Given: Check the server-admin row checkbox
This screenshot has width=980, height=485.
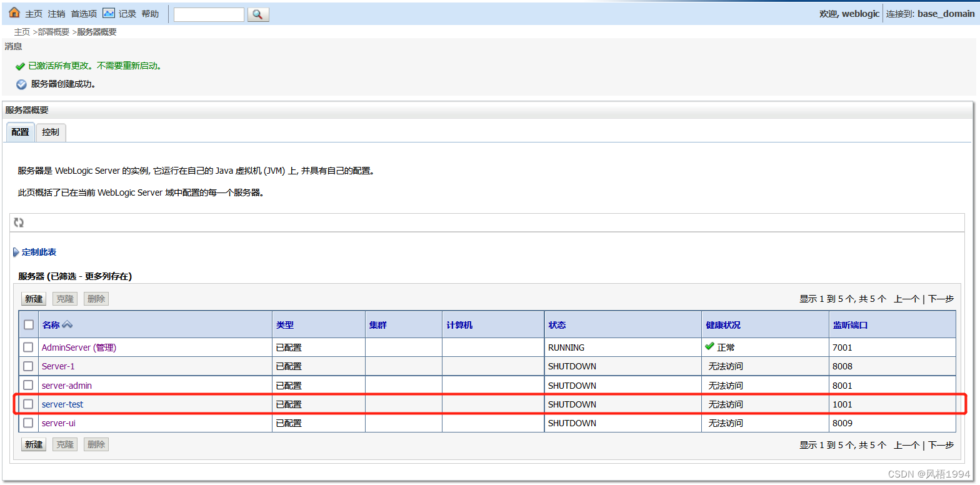Looking at the screenshot, I should click(29, 385).
